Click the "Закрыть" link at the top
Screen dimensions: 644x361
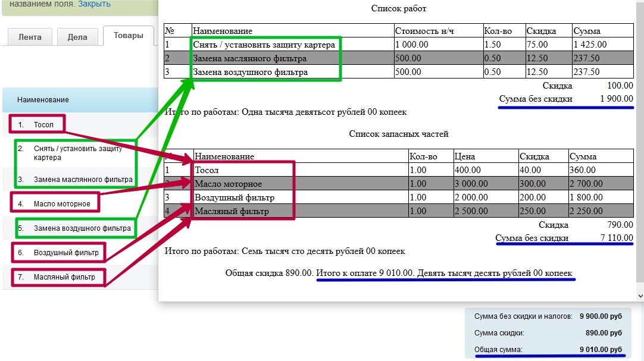click(94, 4)
